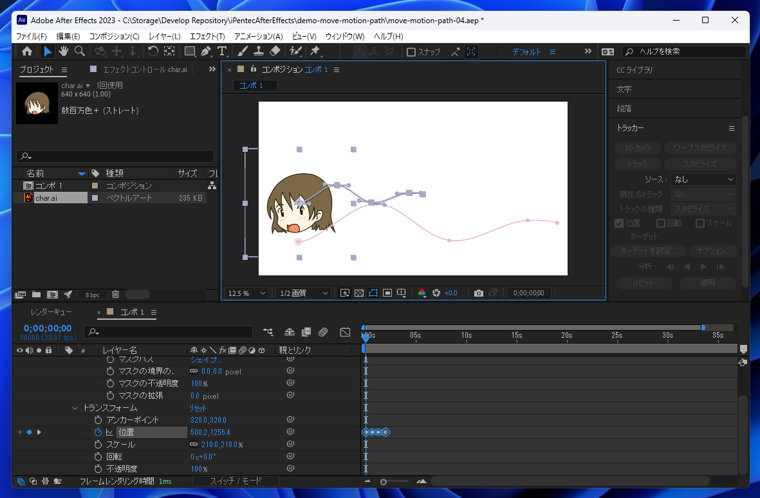The image size is (760, 498).
Task: Select the Pen tool
Action: coord(205,51)
